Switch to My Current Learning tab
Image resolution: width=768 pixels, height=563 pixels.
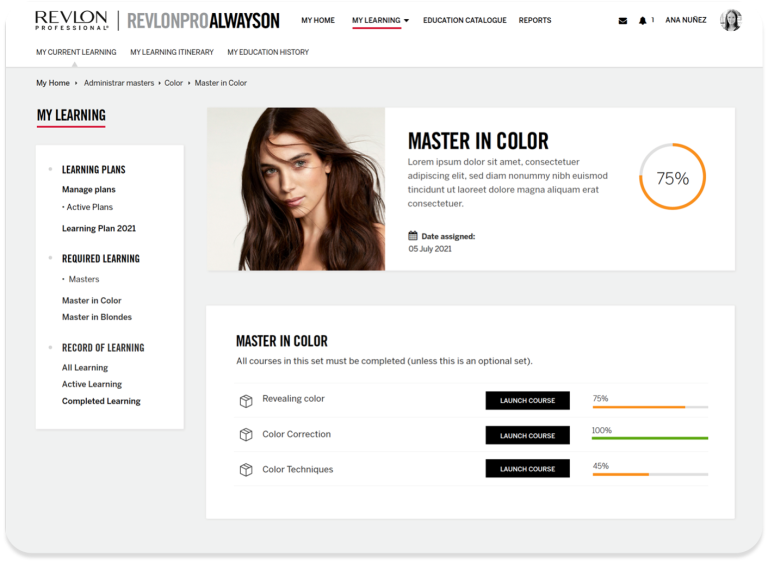(76, 52)
